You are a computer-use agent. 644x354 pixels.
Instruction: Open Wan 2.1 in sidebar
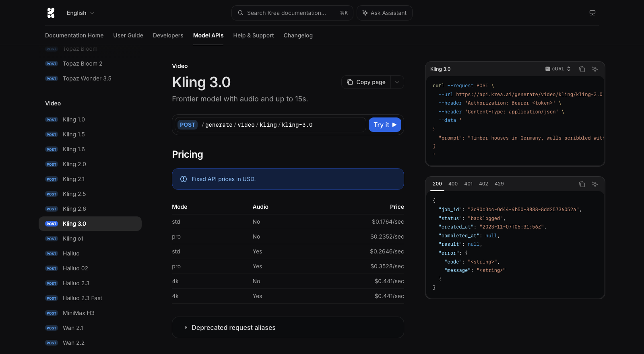click(90, 328)
